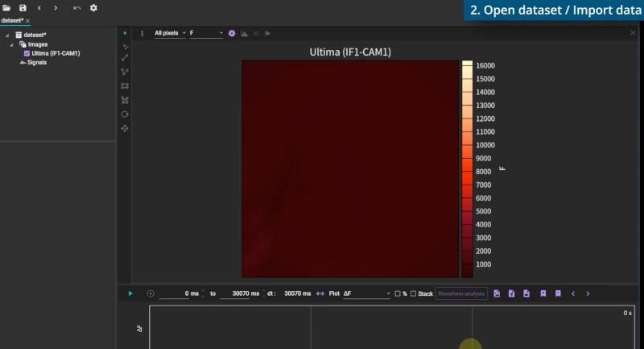Adjust the start time stepper arrows
The width and height of the screenshot is (644, 349).
click(203, 293)
